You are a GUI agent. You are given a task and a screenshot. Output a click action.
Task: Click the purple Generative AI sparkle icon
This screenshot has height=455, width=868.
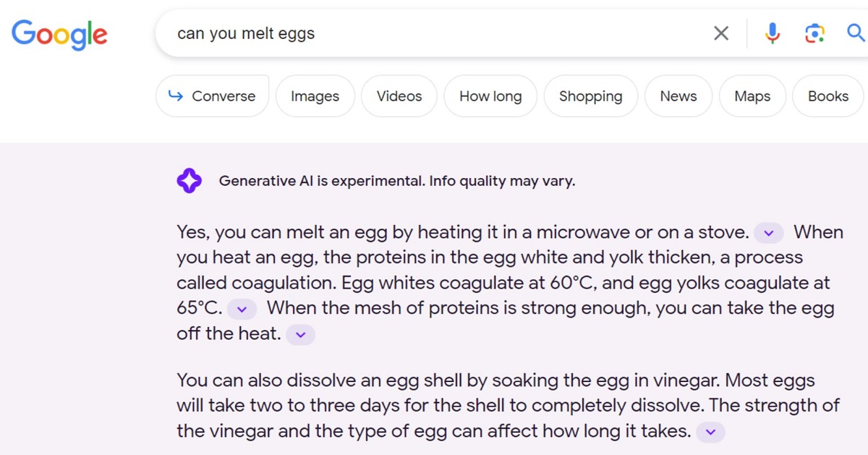pyautogui.click(x=189, y=181)
